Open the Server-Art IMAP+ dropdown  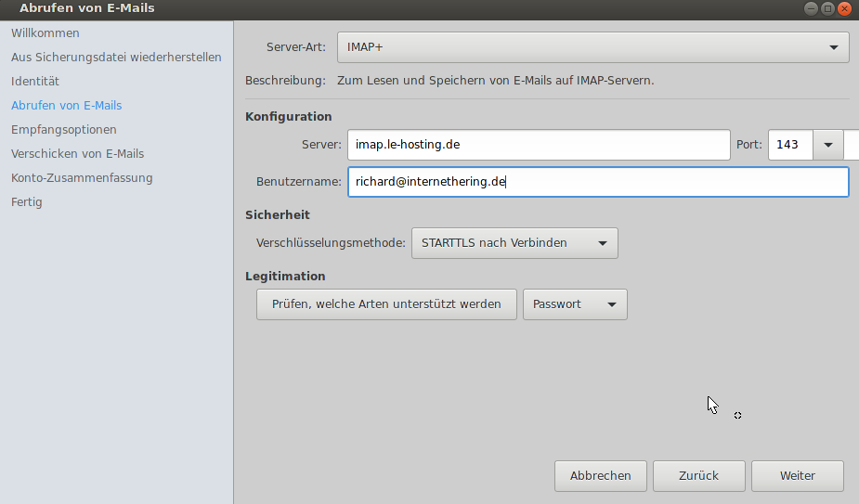592,47
